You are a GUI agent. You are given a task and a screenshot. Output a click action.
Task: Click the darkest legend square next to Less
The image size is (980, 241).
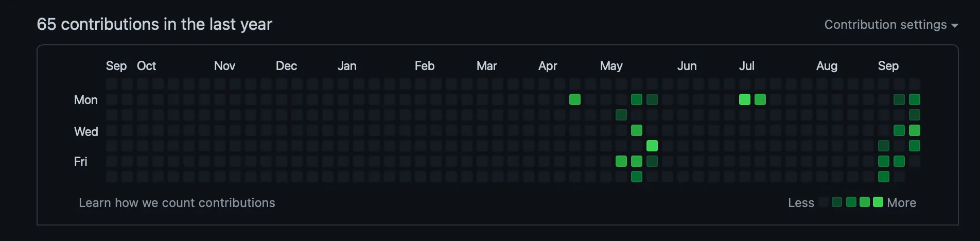[x=824, y=202]
